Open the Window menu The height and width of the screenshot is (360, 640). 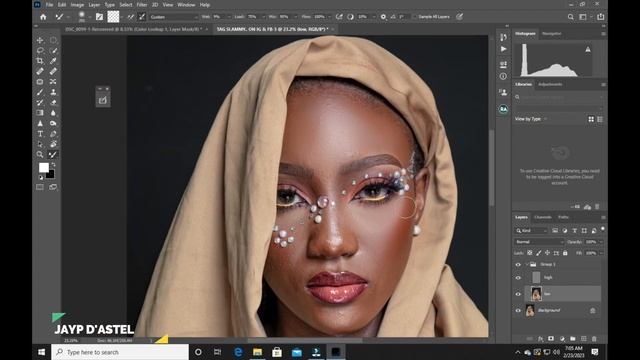click(x=186, y=5)
